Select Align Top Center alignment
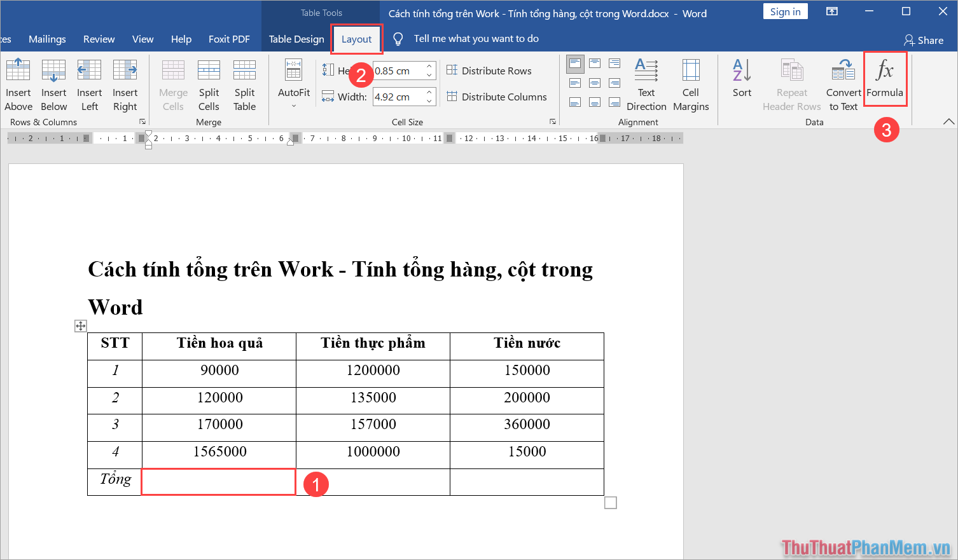The height and width of the screenshot is (560, 958). click(595, 64)
